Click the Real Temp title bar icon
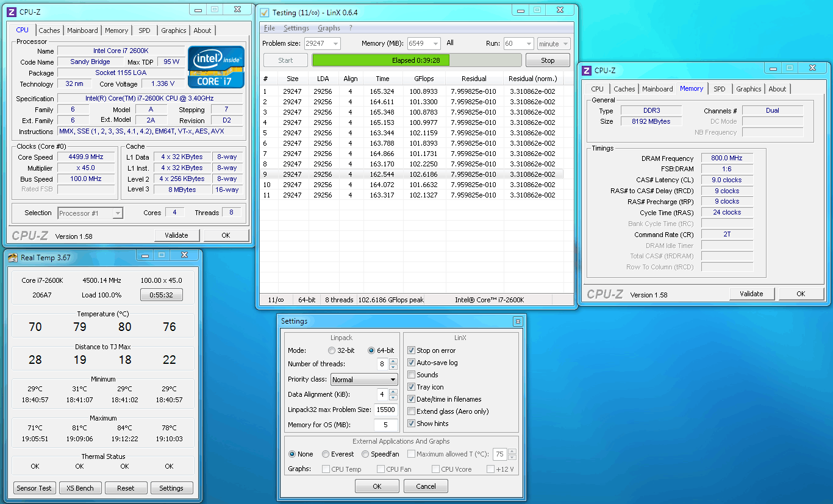Image resolution: width=833 pixels, height=504 pixels. pyautogui.click(x=13, y=258)
